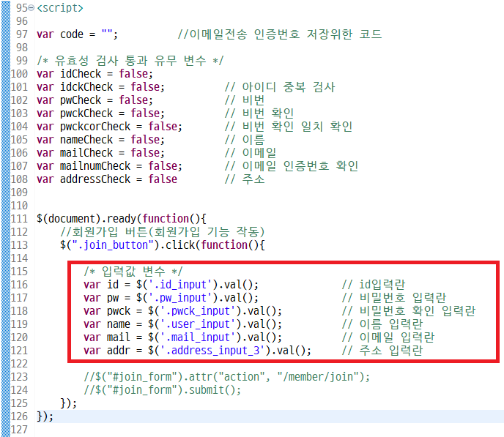This screenshot has height=437, width=504.
Task: Click comment '// 주소 입력란'
Action: point(382,350)
